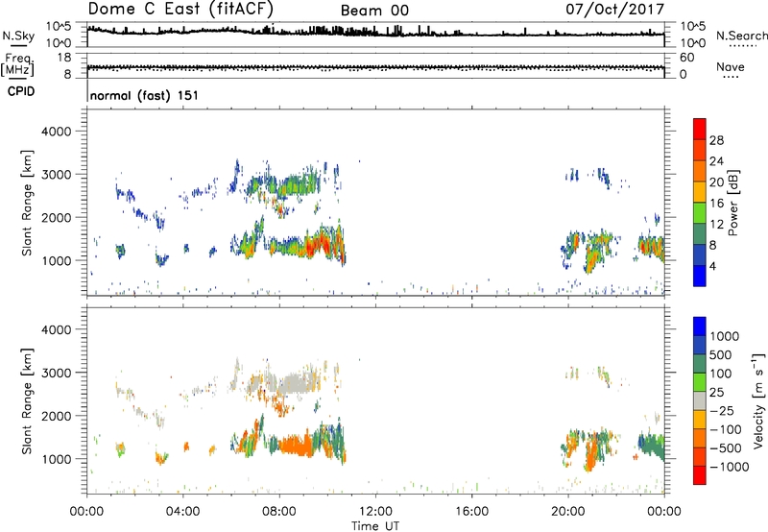Image resolution: width=768 pixels, height=532 pixels.
Task: Click the "Velocity [m s⁻¹]" colorbar label
Action: point(758,400)
